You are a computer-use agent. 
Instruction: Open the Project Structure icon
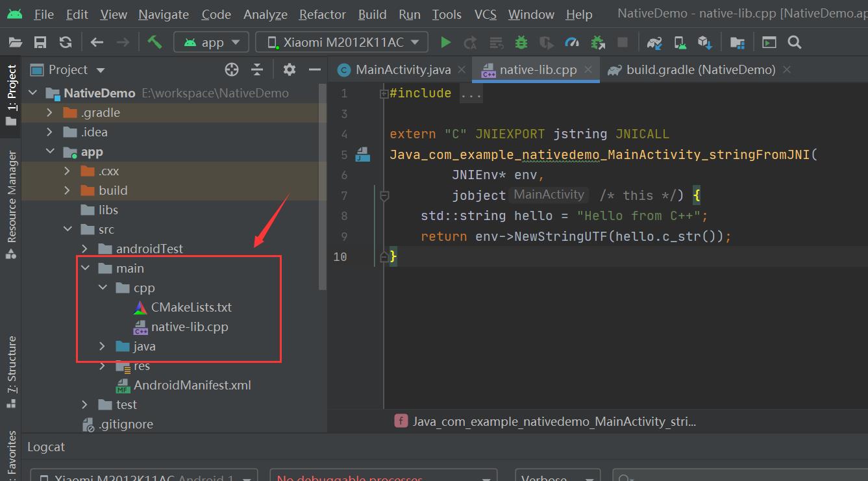tap(737, 43)
